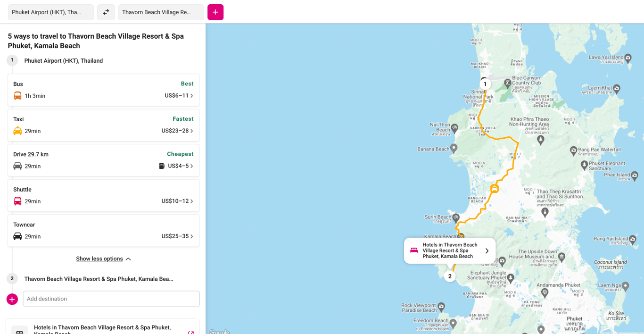Screen dimensions: 644x334
Task: Click the yellow taxi icon in Taxi row
Action: (17, 131)
